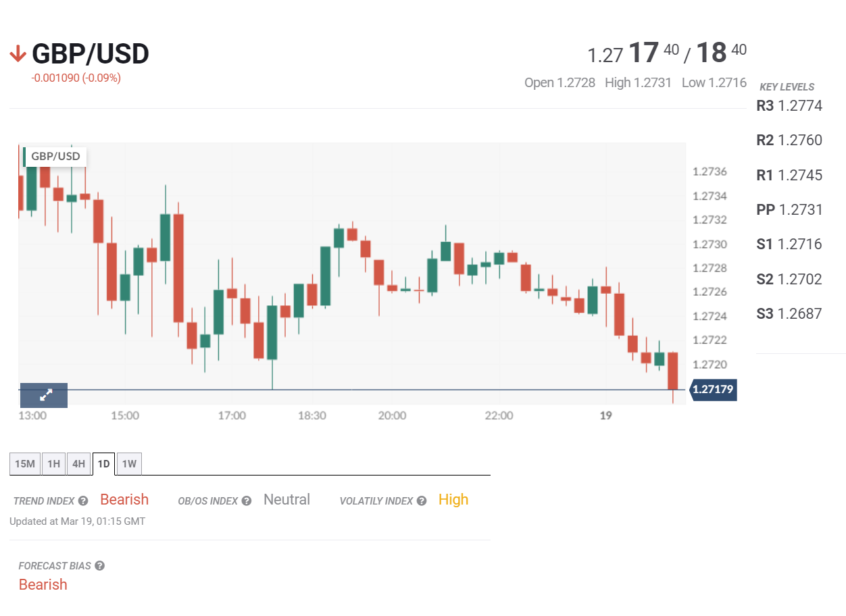Open the Forecast Bias help icon

pos(100,566)
